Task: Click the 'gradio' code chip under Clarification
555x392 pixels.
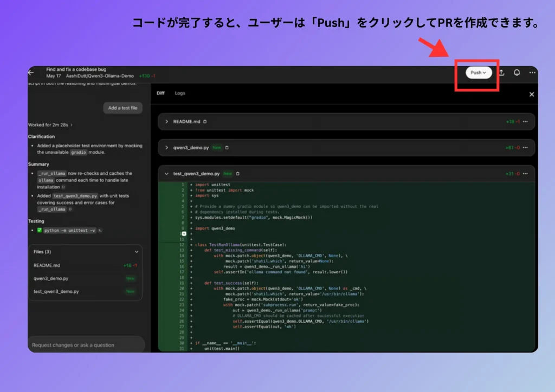Action: click(78, 152)
